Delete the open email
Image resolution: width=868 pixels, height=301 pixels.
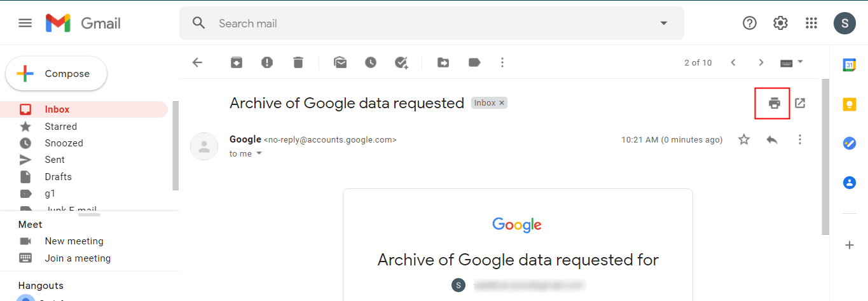point(298,62)
